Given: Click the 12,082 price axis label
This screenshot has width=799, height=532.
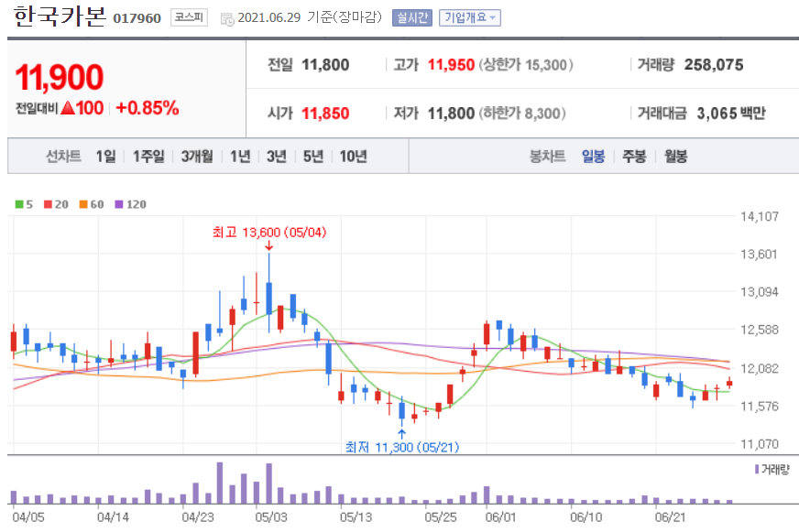Looking at the screenshot, I should point(760,368).
